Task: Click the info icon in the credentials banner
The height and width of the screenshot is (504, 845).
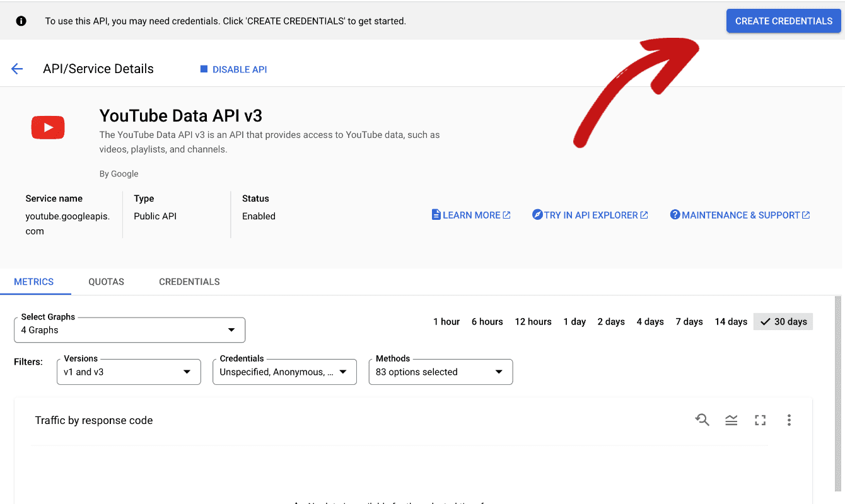Action: click(21, 21)
